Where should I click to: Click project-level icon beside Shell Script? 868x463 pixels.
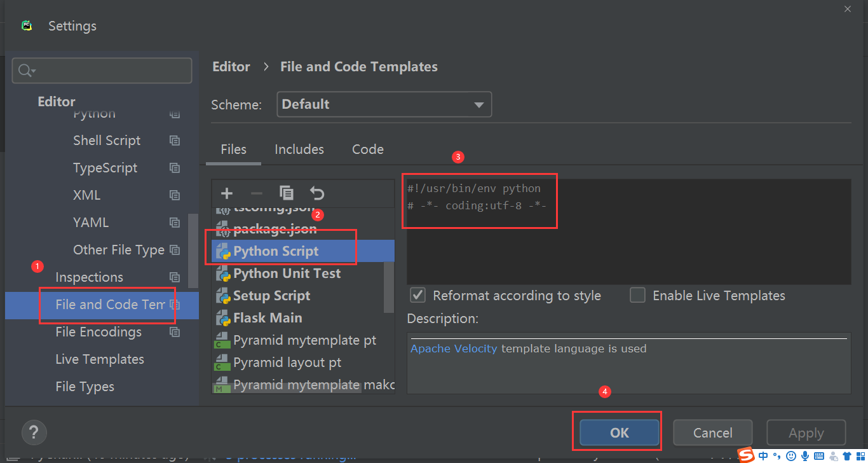(x=175, y=141)
